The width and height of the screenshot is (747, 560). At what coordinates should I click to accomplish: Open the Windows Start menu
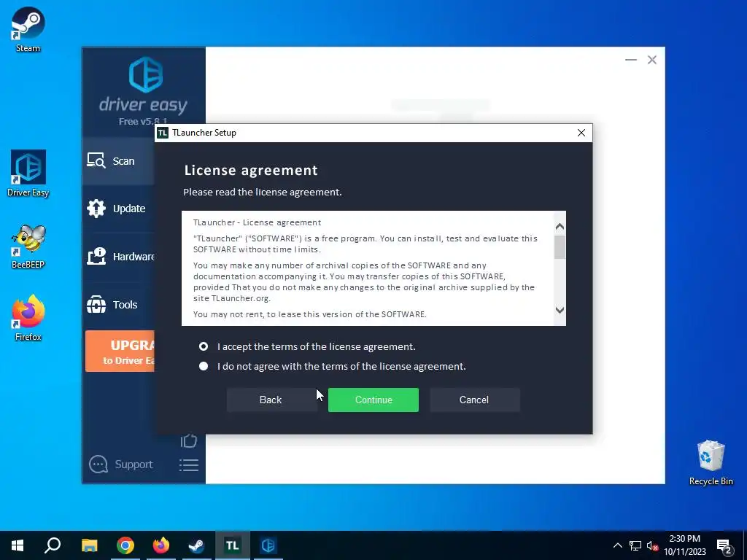click(18, 545)
